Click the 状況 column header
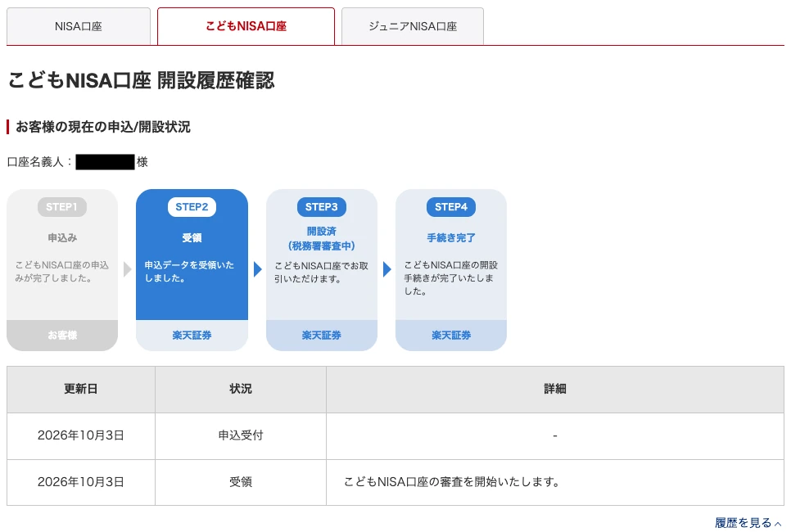Image resolution: width=791 pixels, height=532 pixels. click(241, 390)
